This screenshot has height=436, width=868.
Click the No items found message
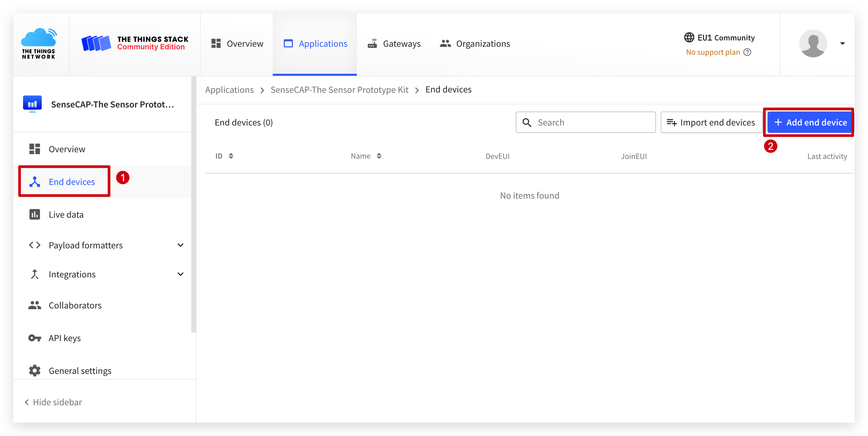coord(529,195)
